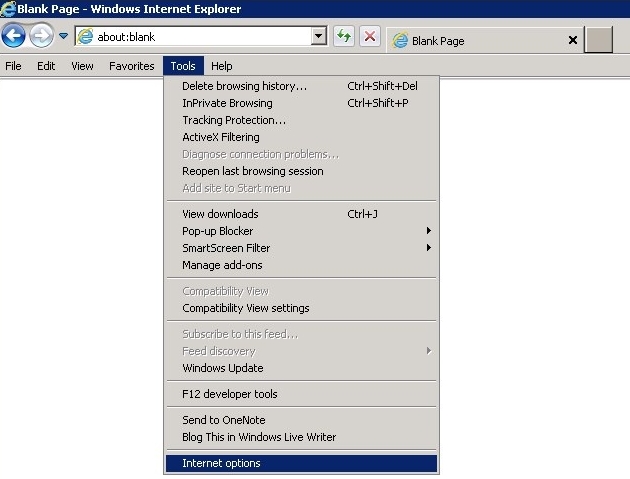Open the recent pages dropdown arrow
Viewport: 630px width, 479px height.
63,37
